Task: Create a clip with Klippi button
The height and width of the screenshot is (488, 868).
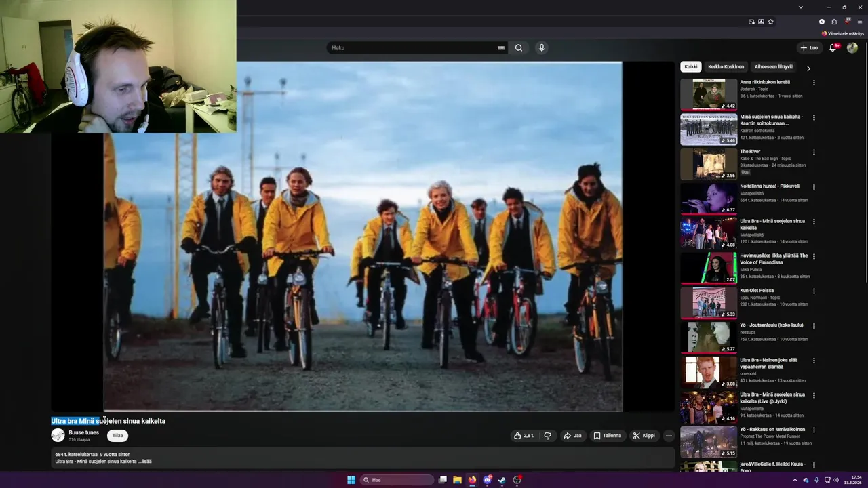Action: [x=644, y=436]
